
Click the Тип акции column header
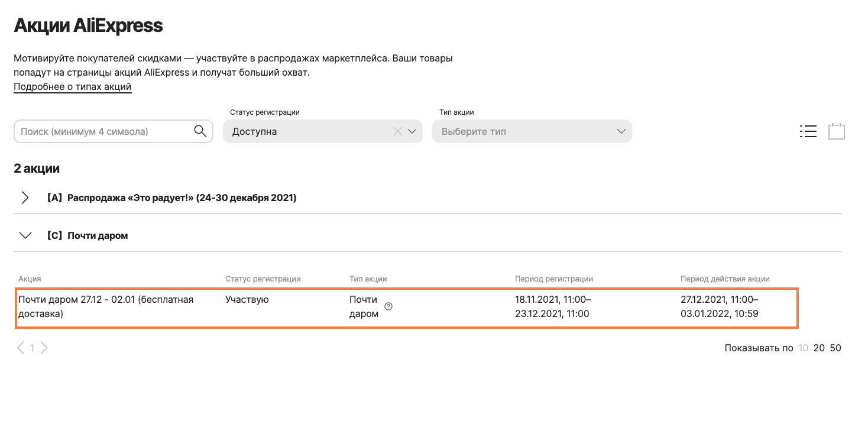[x=368, y=279]
